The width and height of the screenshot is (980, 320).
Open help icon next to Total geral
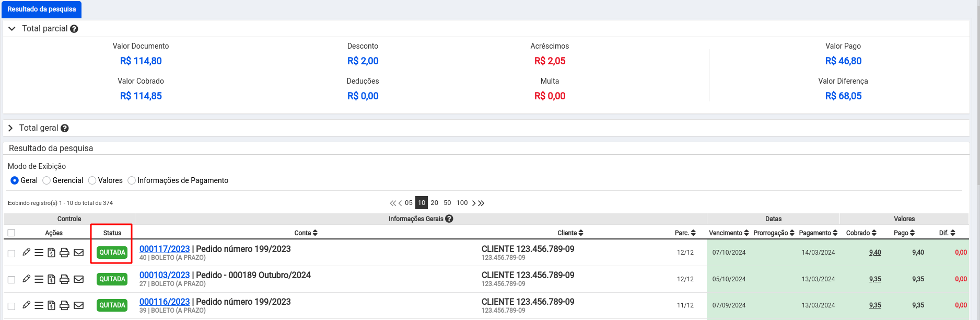[65, 128]
